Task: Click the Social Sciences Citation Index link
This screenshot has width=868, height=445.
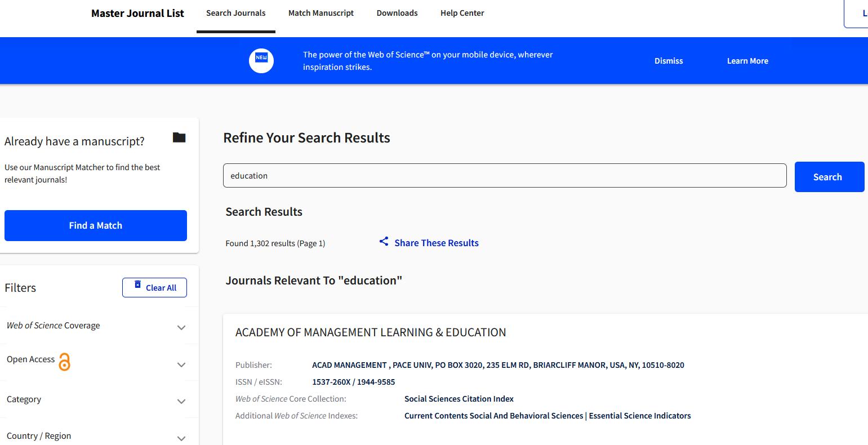Action: pos(459,399)
